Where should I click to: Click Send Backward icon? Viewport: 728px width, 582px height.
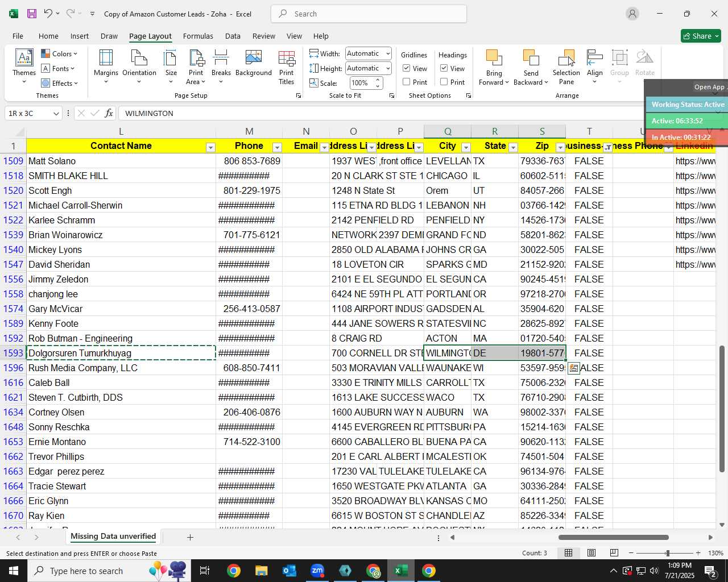[531, 58]
